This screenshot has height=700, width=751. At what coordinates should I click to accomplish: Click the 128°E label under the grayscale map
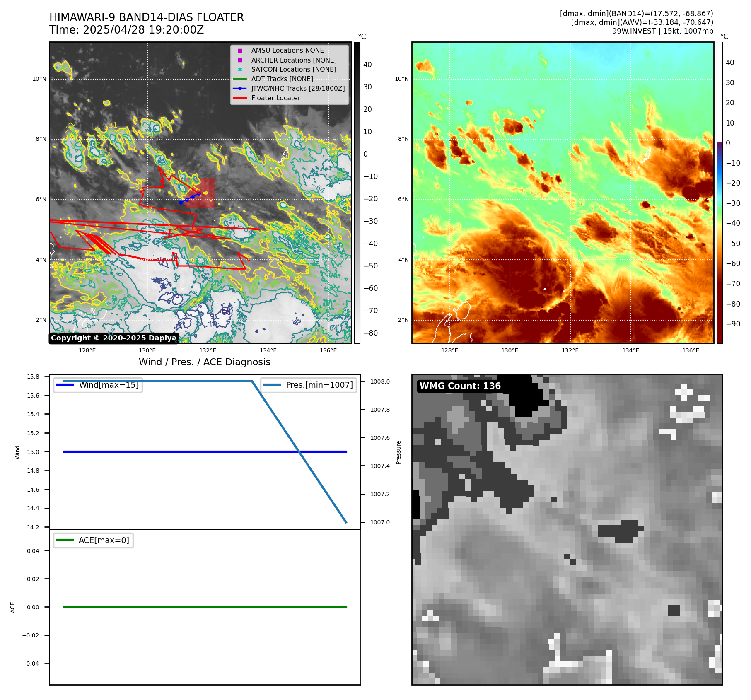[87, 350]
